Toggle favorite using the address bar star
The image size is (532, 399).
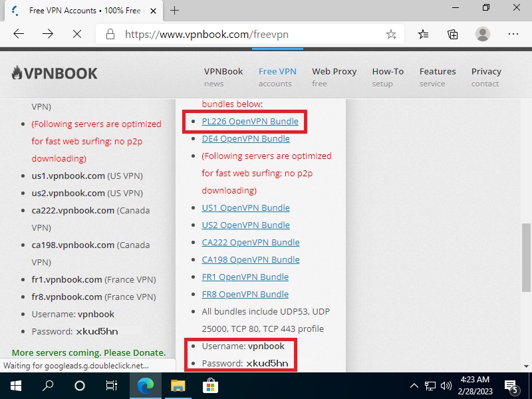coord(392,33)
